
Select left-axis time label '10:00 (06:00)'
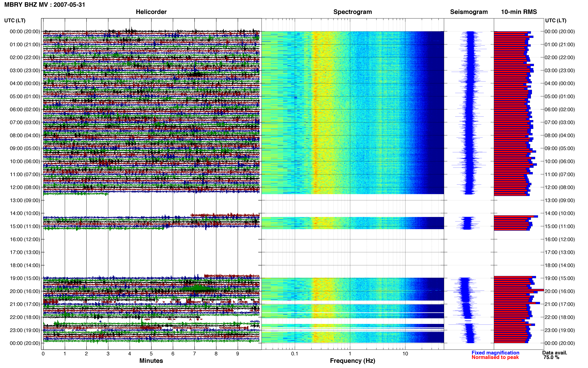click(25, 161)
